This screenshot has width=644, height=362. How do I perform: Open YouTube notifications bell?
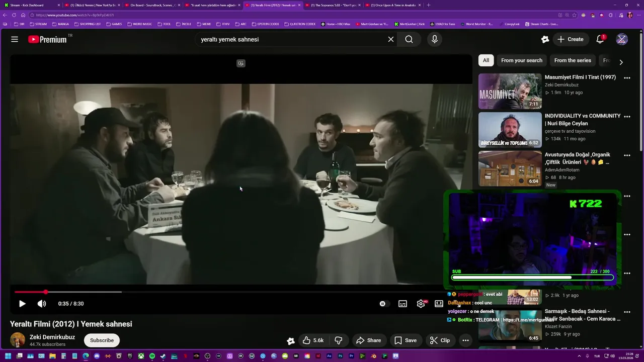pos(600,39)
